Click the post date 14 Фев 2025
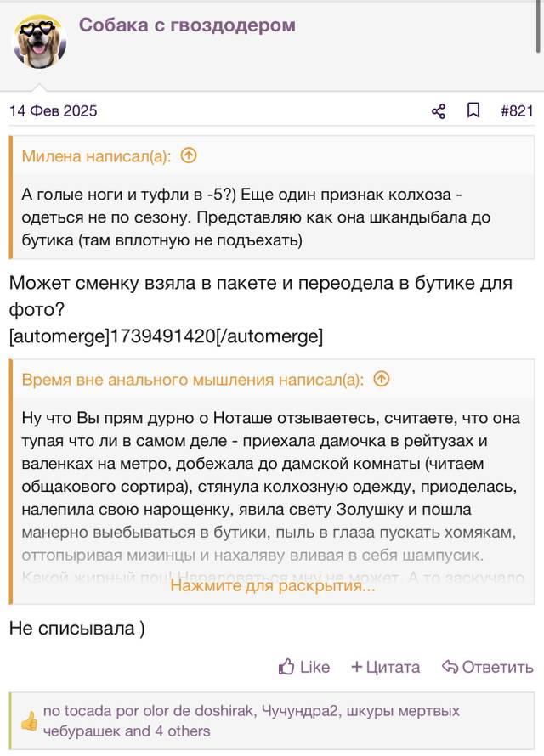 coord(53,111)
